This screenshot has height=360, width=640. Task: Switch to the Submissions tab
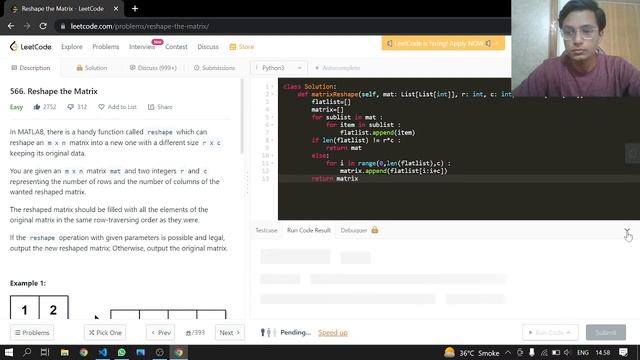click(214, 68)
